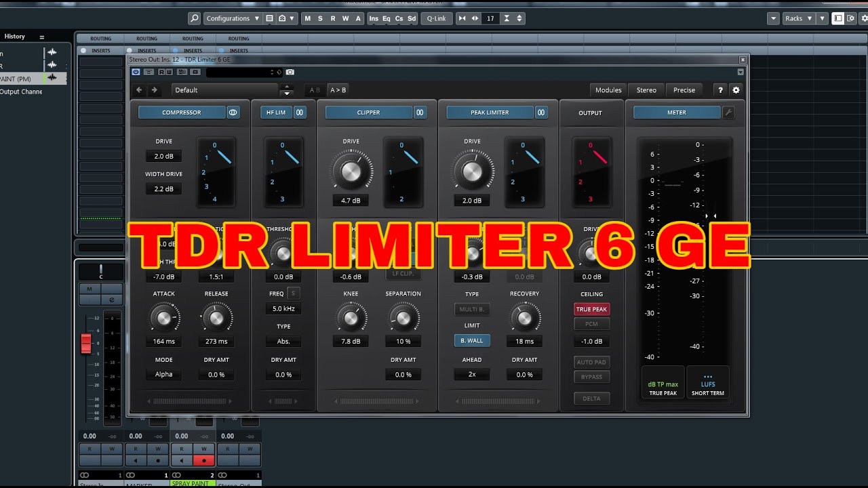The height and width of the screenshot is (488, 868).
Task: Toggle plugin power bypass button
Action: pos(136,72)
